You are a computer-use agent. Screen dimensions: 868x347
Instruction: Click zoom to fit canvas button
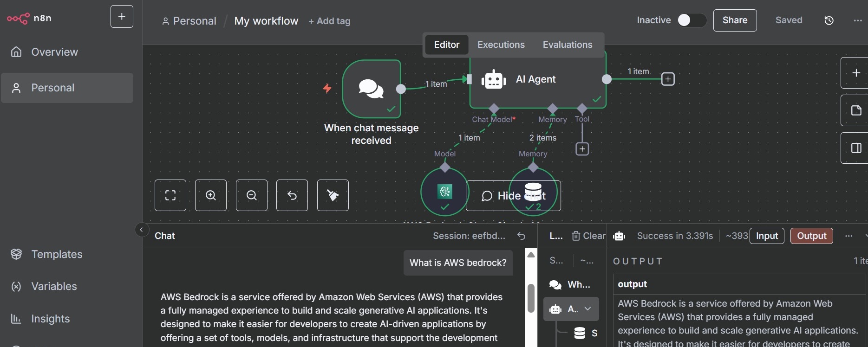pos(170,195)
